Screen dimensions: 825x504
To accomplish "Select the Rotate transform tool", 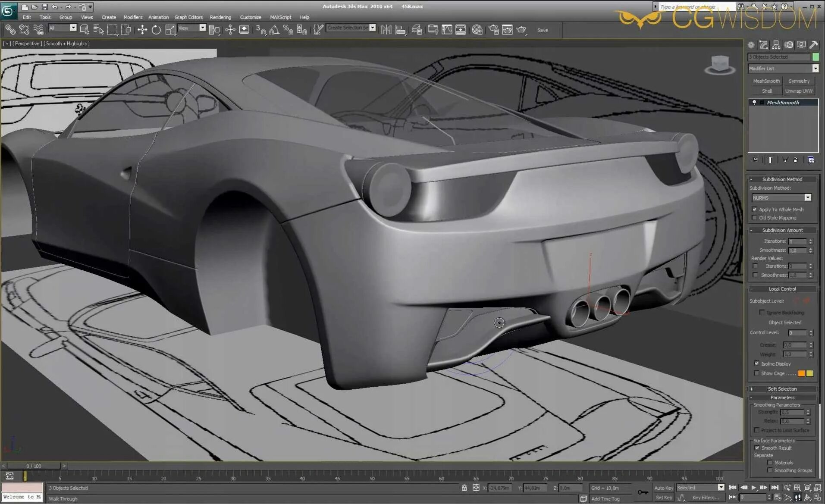I will (156, 30).
